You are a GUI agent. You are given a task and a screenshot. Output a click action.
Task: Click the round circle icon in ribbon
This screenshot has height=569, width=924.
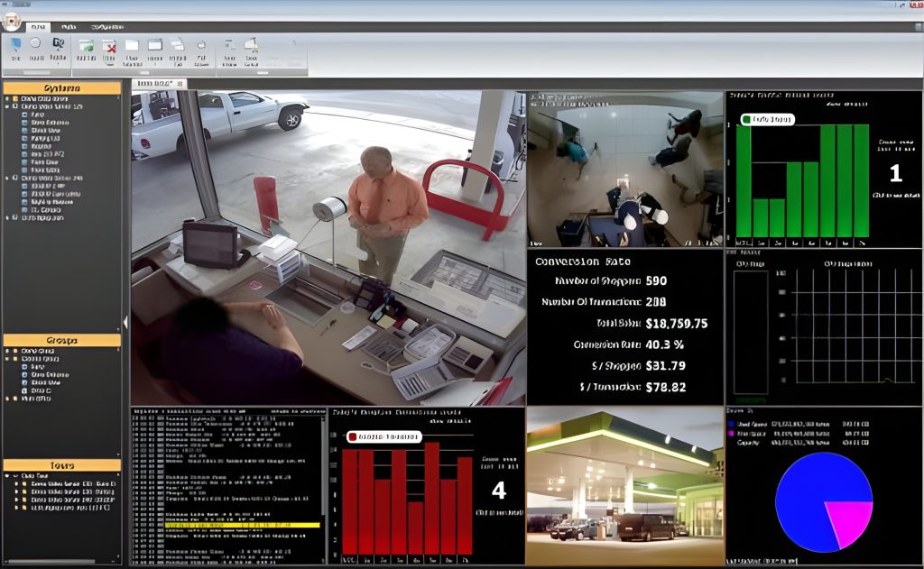click(x=36, y=43)
